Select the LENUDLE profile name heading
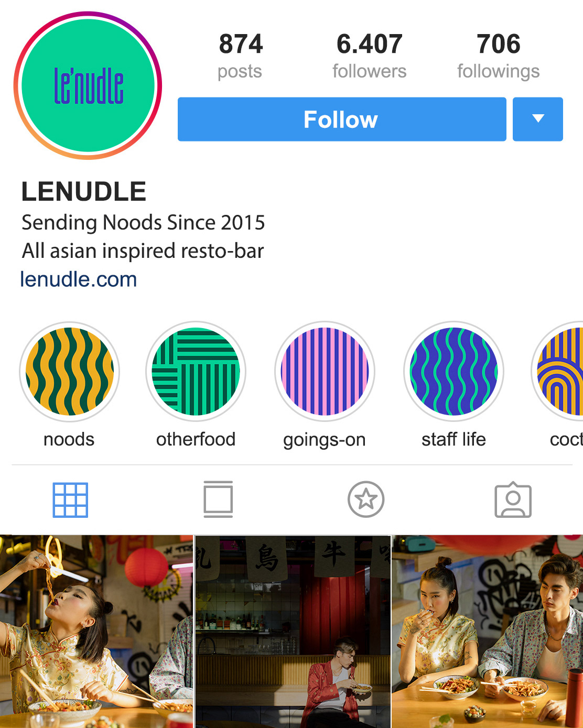 click(84, 191)
